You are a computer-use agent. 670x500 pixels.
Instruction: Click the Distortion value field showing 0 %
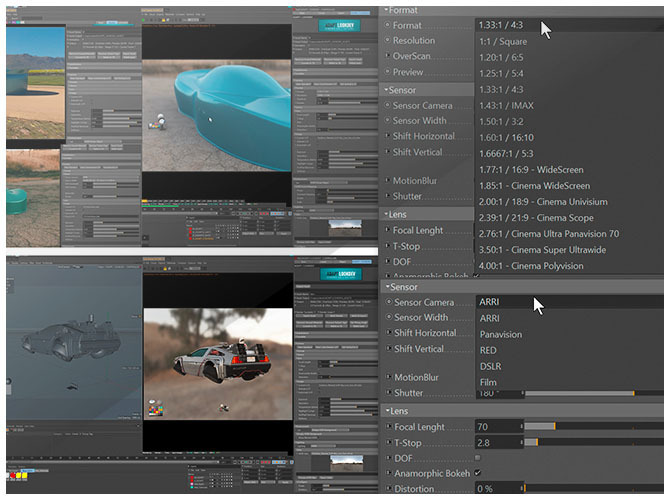pyautogui.click(x=497, y=488)
